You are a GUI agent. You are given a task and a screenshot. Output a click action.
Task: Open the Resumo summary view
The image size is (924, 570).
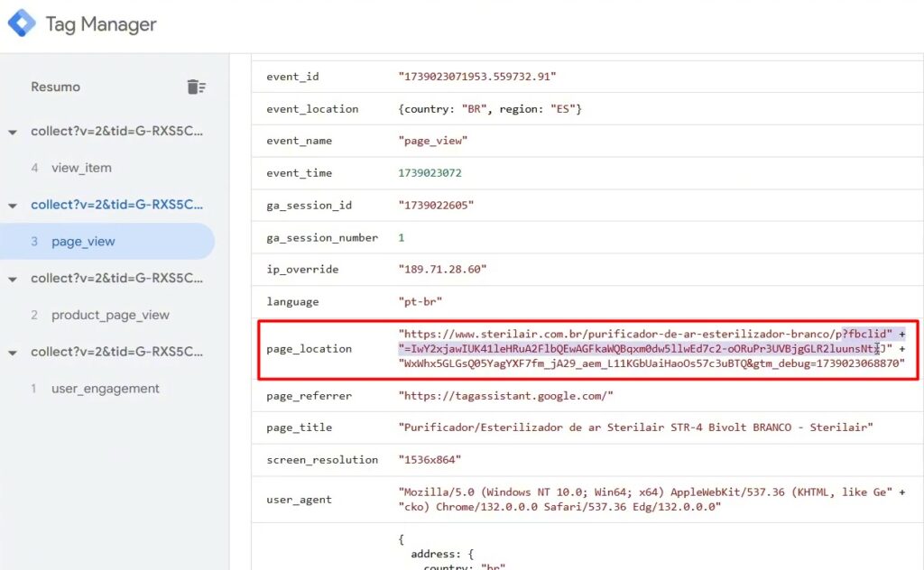point(56,87)
